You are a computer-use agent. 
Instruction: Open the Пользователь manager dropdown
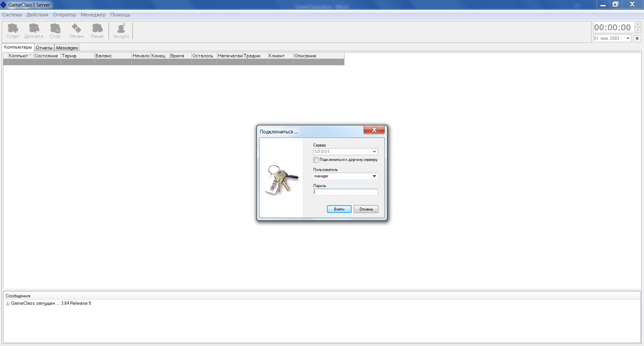pyautogui.click(x=374, y=176)
